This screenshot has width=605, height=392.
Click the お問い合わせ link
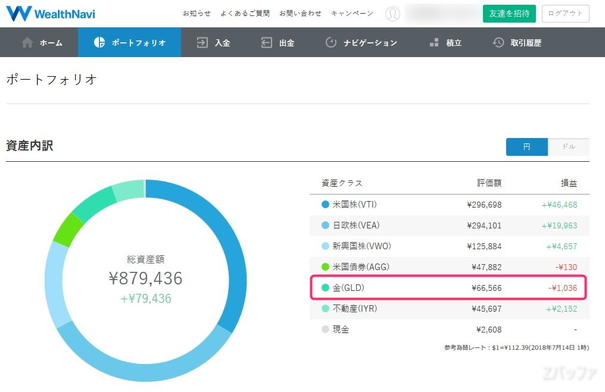[300, 14]
